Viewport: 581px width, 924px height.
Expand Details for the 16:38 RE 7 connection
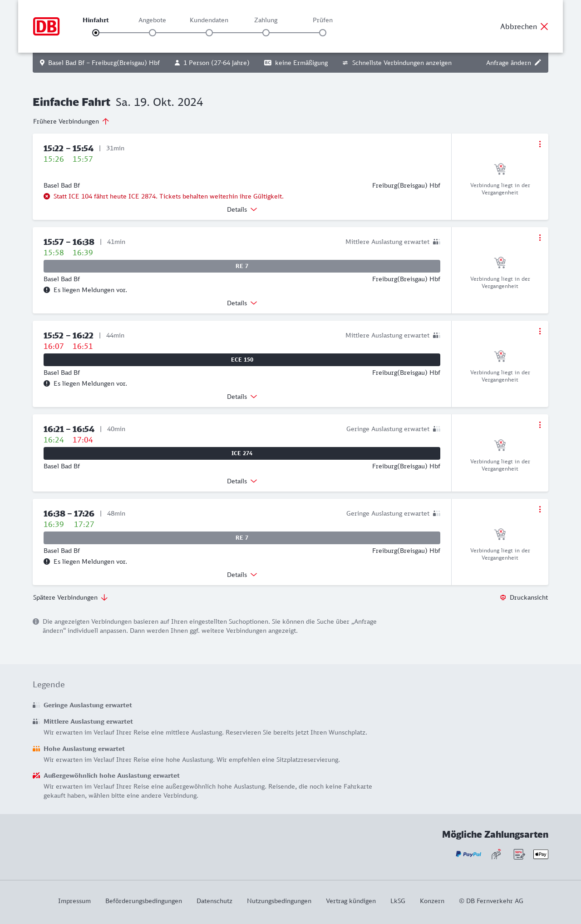[x=242, y=575]
